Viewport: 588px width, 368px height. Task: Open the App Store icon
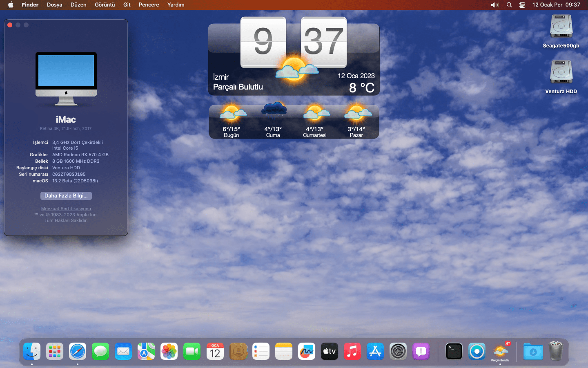(x=375, y=351)
